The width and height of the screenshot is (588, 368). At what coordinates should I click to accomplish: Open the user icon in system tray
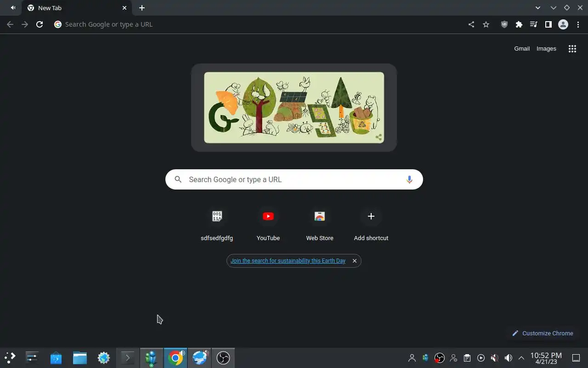412,358
